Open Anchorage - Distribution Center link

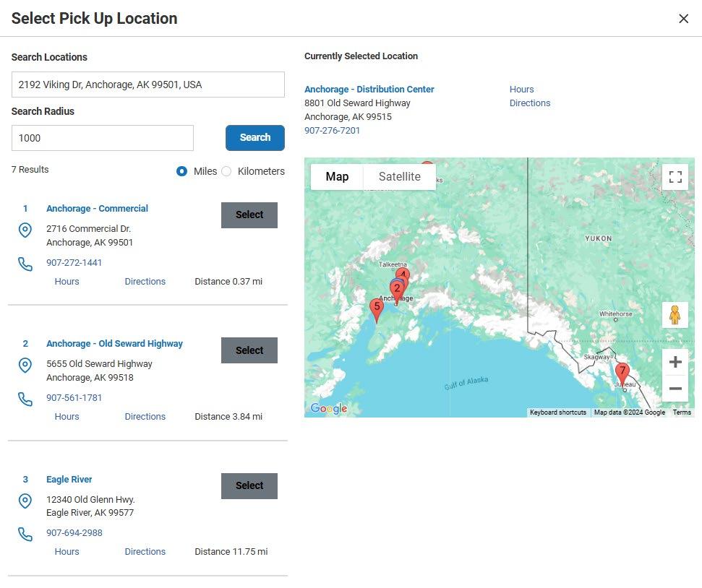tap(369, 90)
